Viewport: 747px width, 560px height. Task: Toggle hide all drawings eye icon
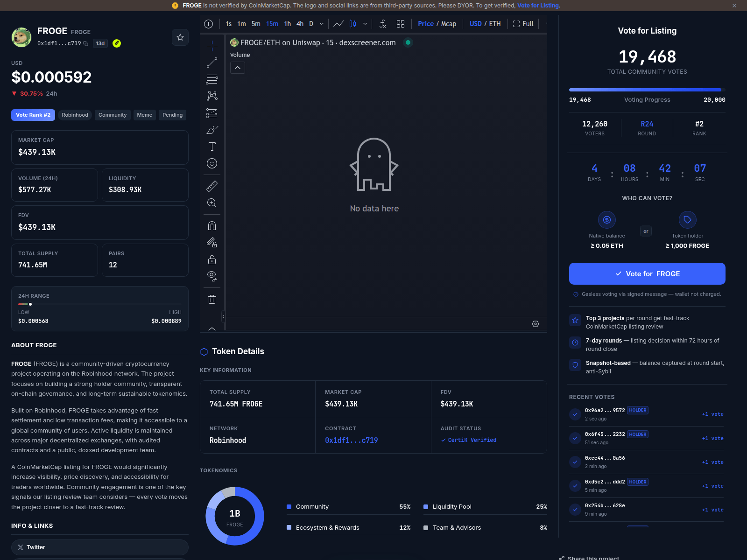(212, 276)
